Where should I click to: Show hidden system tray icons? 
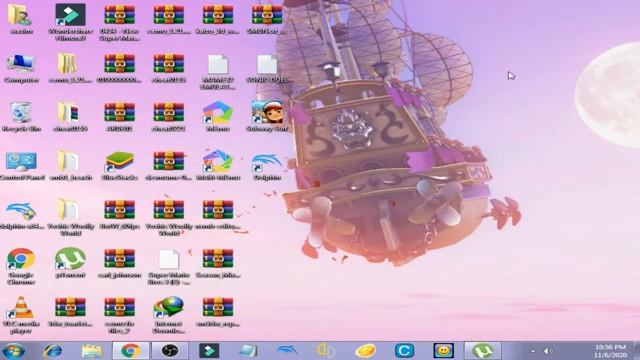point(533,351)
